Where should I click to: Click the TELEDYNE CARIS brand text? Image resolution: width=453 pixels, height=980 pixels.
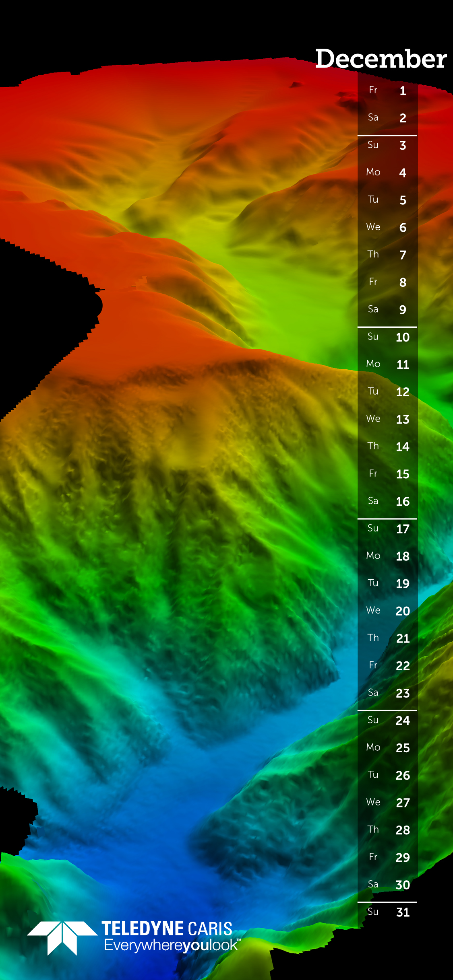tap(167, 929)
